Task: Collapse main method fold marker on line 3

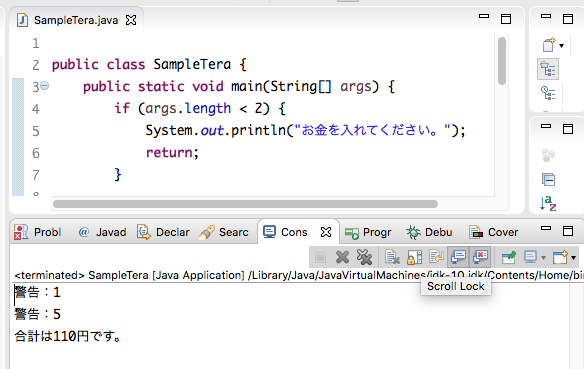Action: point(44,86)
